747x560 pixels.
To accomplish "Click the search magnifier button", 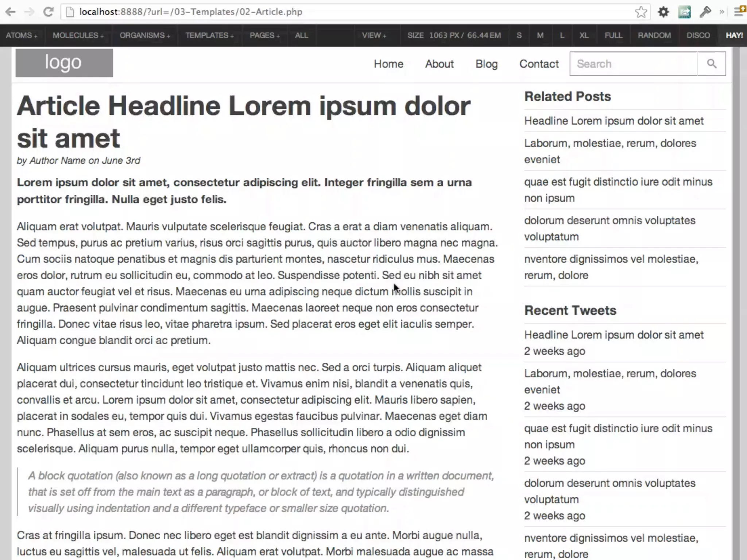I will click(x=711, y=64).
